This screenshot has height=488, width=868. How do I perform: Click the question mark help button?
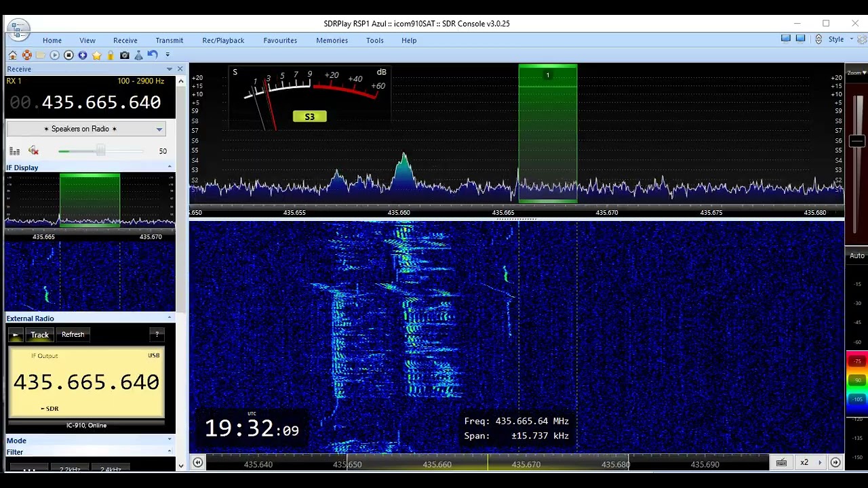[157, 335]
